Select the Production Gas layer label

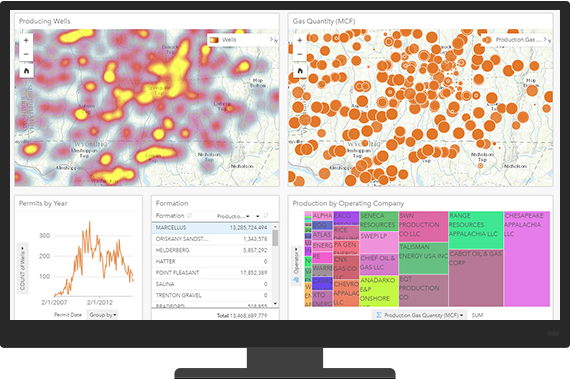point(518,40)
